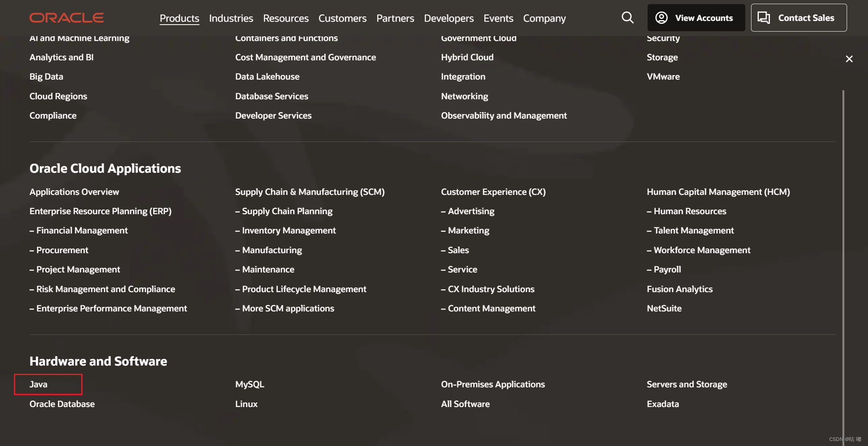Select Financial Management
This screenshot has height=446, width=868.
(78, 231)
